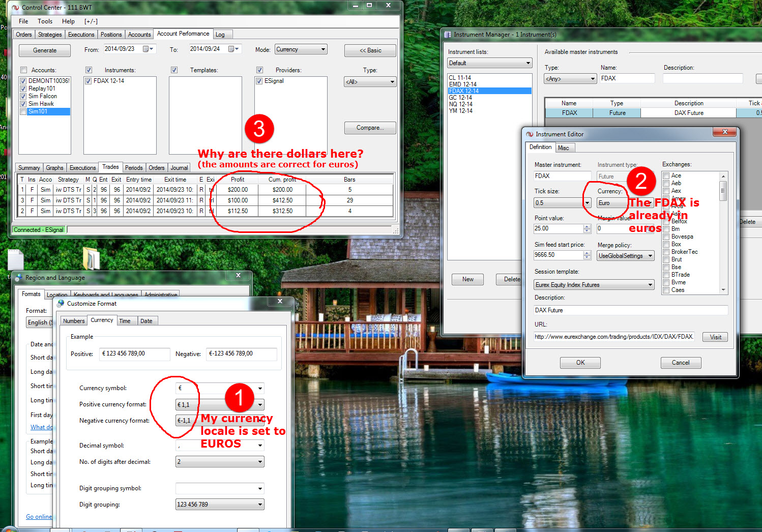Screen dimensions: 762x532
Task: Open the Tools menu
Action: [45, 21]
